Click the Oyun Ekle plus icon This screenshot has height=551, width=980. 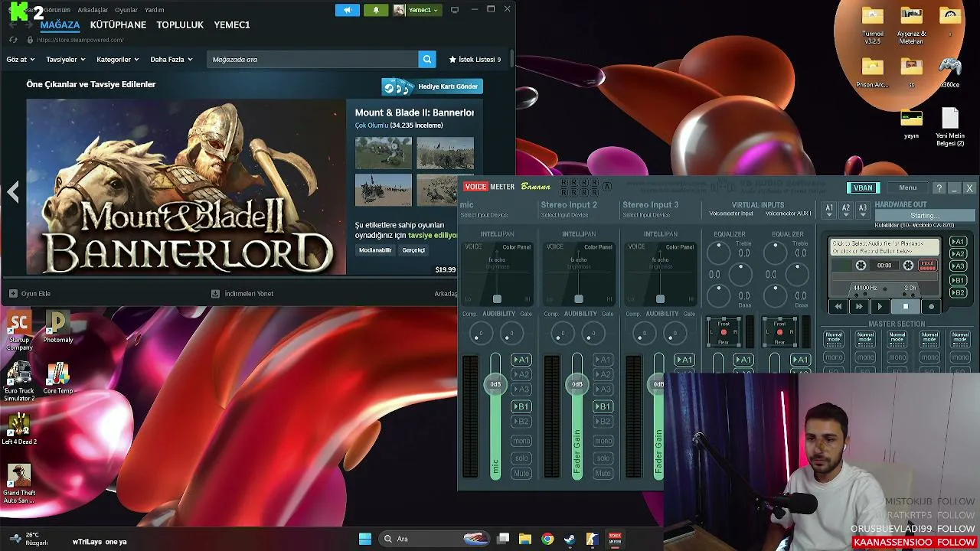[13, 293]
